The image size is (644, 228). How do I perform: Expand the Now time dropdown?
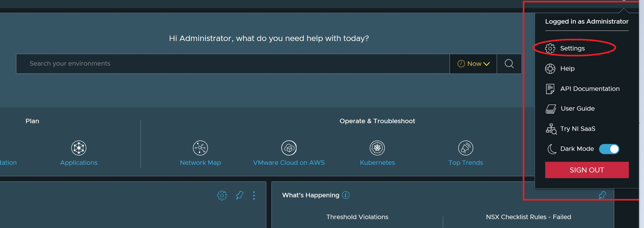(x=473, y=64)
